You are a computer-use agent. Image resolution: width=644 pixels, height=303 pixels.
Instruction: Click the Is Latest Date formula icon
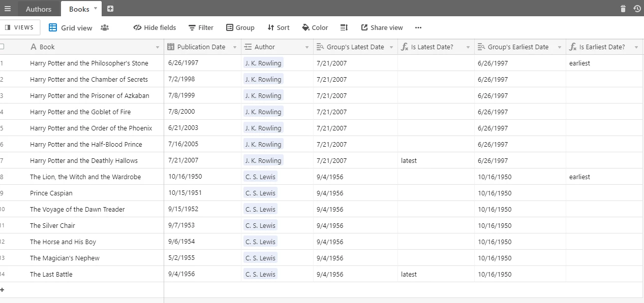(405, 47)
